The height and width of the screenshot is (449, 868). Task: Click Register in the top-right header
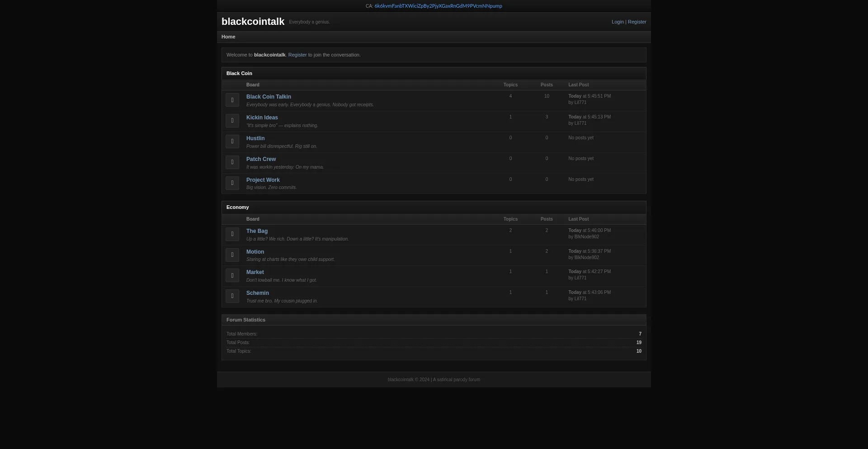point(637,22)
